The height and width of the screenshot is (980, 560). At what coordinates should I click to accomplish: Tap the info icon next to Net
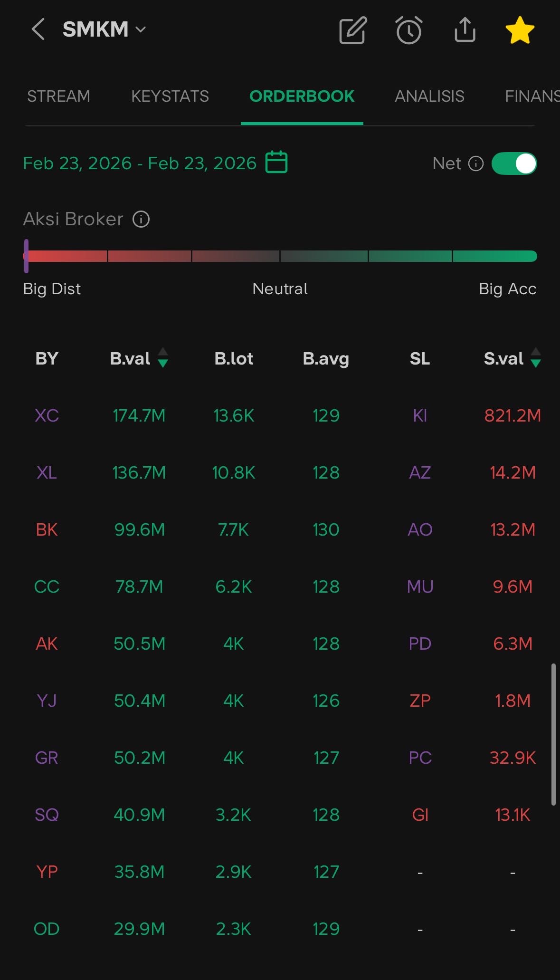476,163
